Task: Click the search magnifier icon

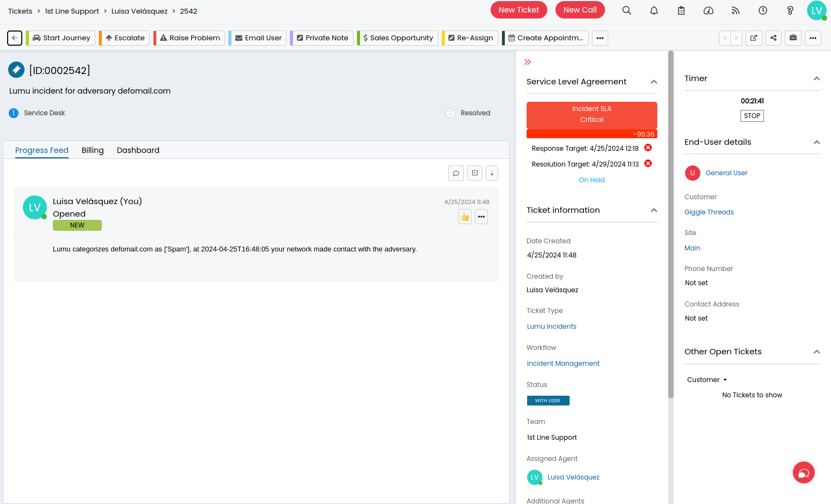Action: click(x=627, y=10)
